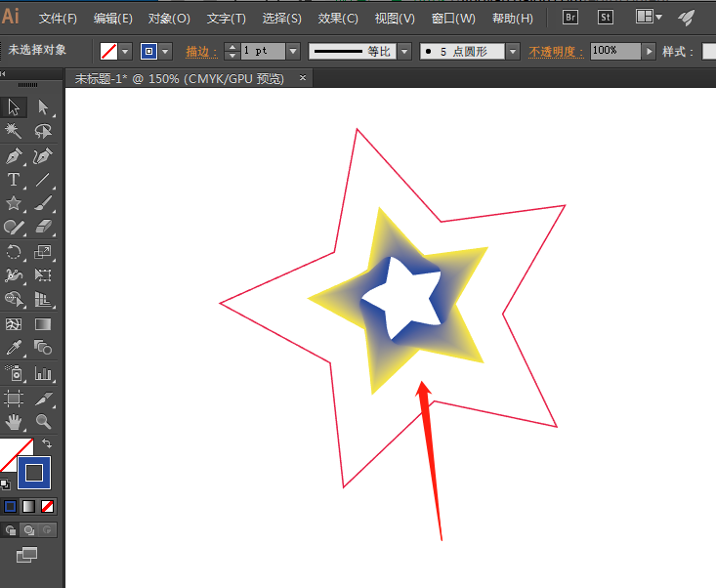The image size is (716, 588).
Task: Expand the fill color dropdown in control bar
Action: pyautogui.click(x=125, y=51)
